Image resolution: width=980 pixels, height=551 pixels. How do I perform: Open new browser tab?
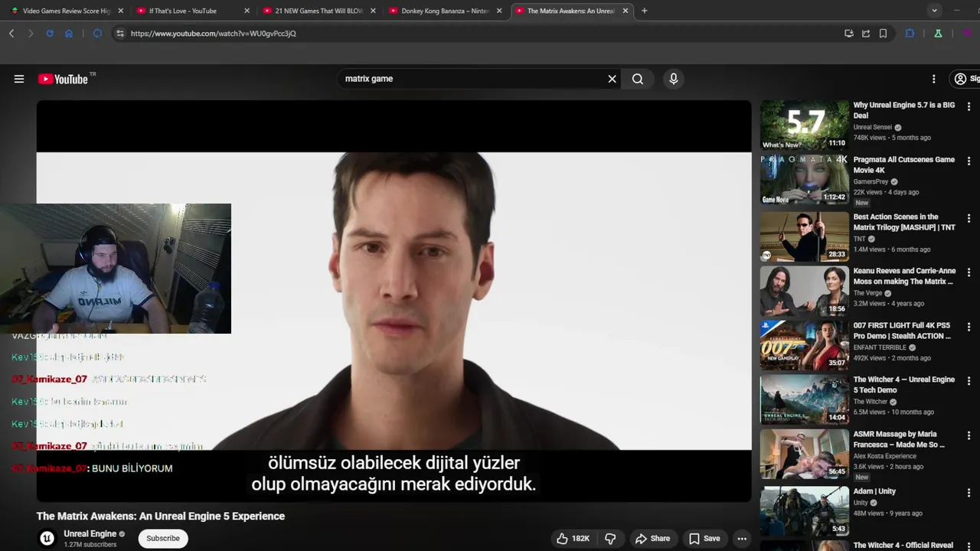644,11
